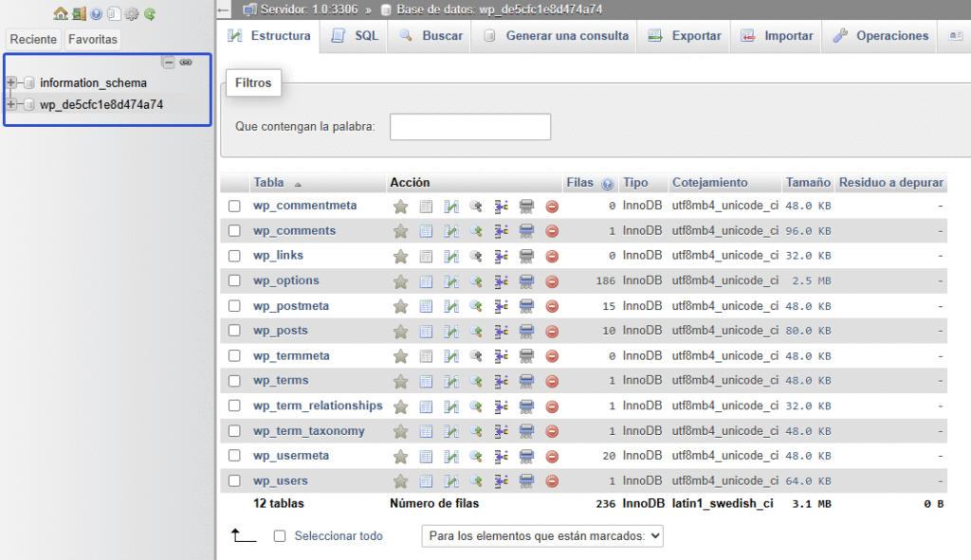971x560 pixels.
Task: Empty icon for wp_options row
Action: (526, 281)
